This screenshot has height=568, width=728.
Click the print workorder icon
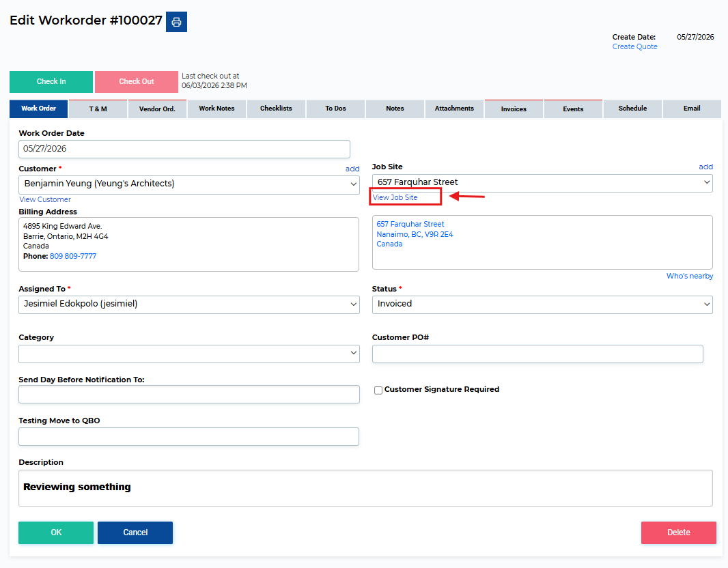coord(176,22)
